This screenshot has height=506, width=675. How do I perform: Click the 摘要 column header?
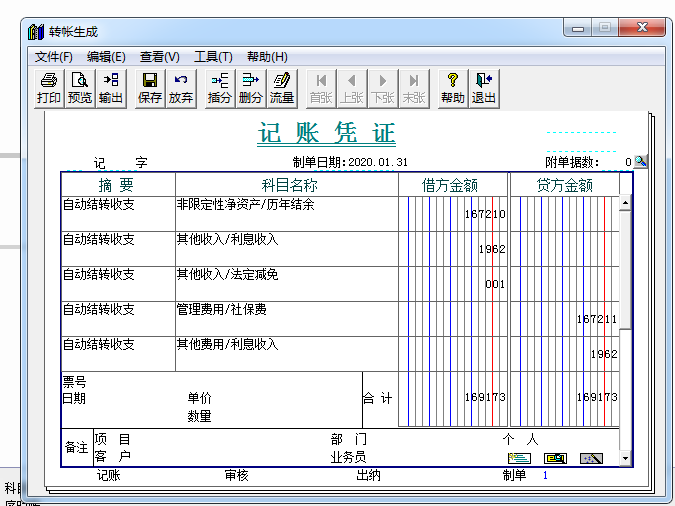(x=116, y=185)
